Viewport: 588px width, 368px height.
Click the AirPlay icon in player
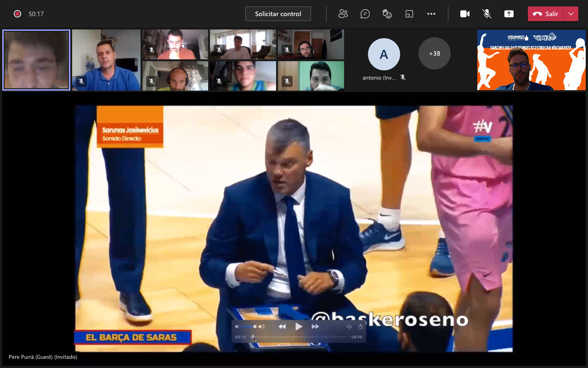click(349, 327)
